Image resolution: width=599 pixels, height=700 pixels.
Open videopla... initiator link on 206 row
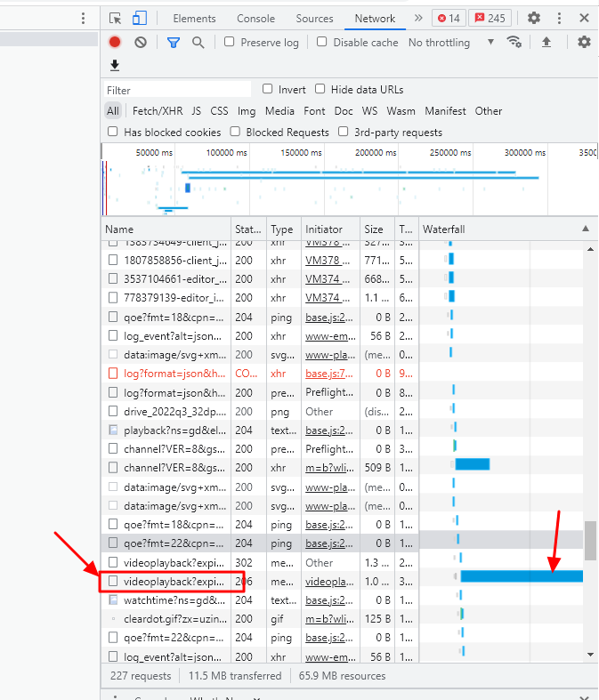point(329,581)
